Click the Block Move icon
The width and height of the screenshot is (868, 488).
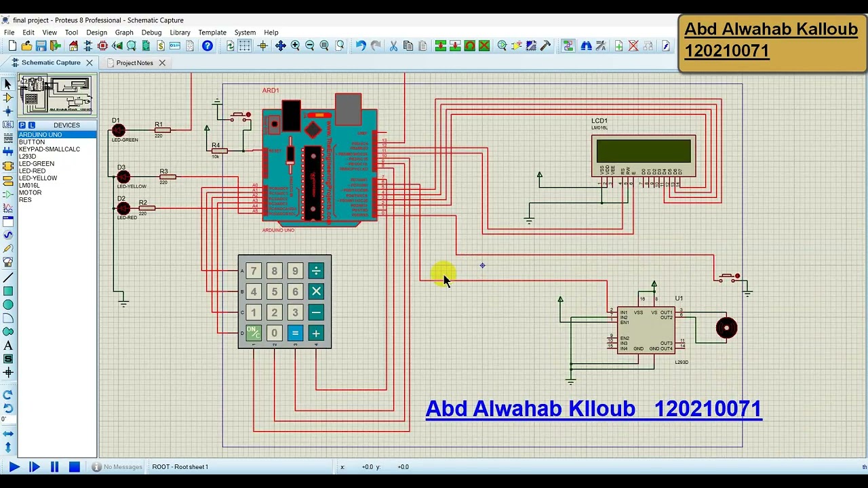455,46
